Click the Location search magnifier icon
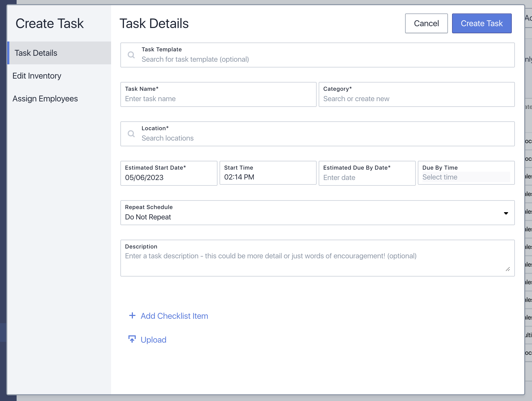This screenshot has height=401, width=532. pos(131,134)
